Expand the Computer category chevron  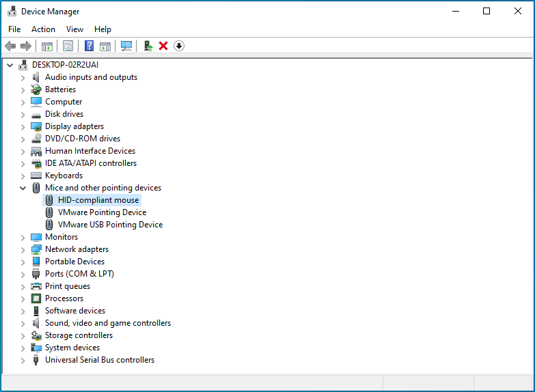pos(23,102)
